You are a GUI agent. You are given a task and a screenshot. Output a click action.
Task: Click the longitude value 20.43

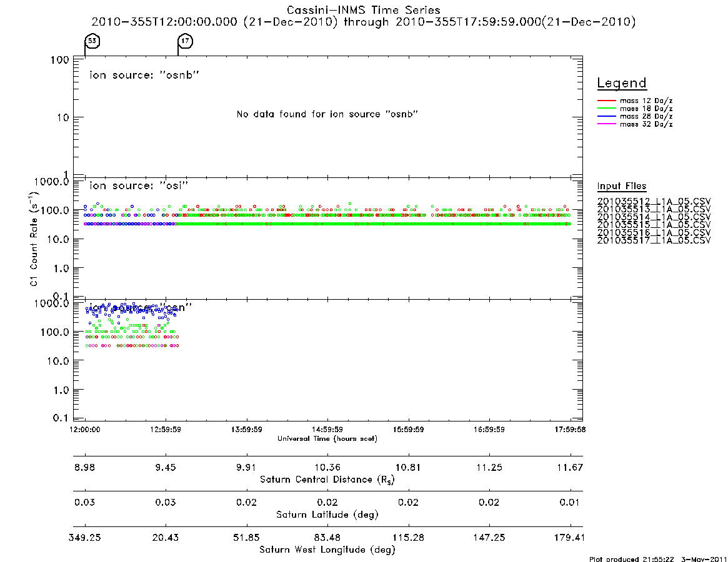click(x=166, y=538)
